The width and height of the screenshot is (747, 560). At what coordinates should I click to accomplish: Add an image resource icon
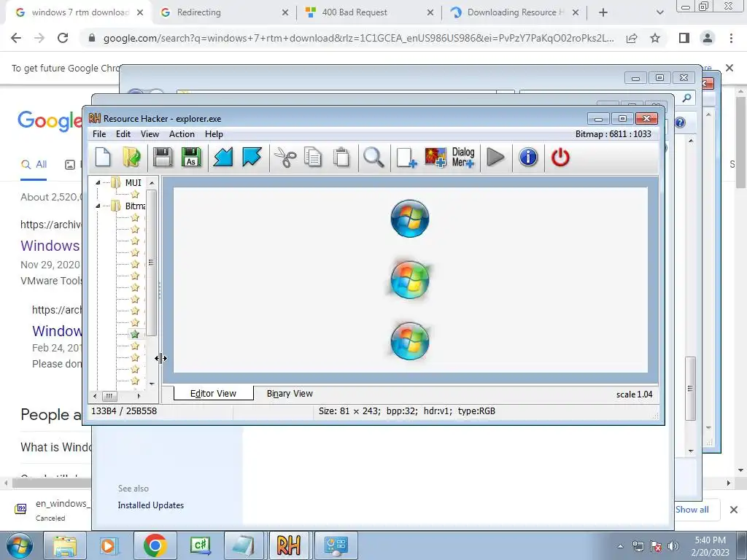[x=436, y=157]
